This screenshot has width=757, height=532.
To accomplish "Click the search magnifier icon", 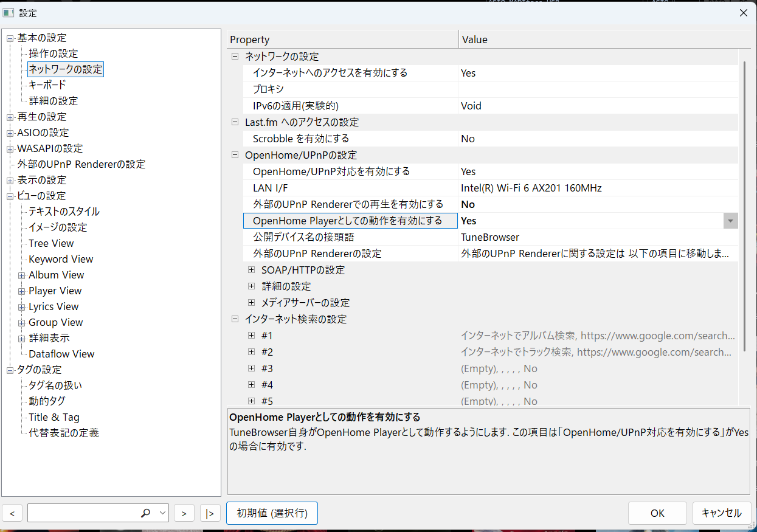I will (145, 513).
